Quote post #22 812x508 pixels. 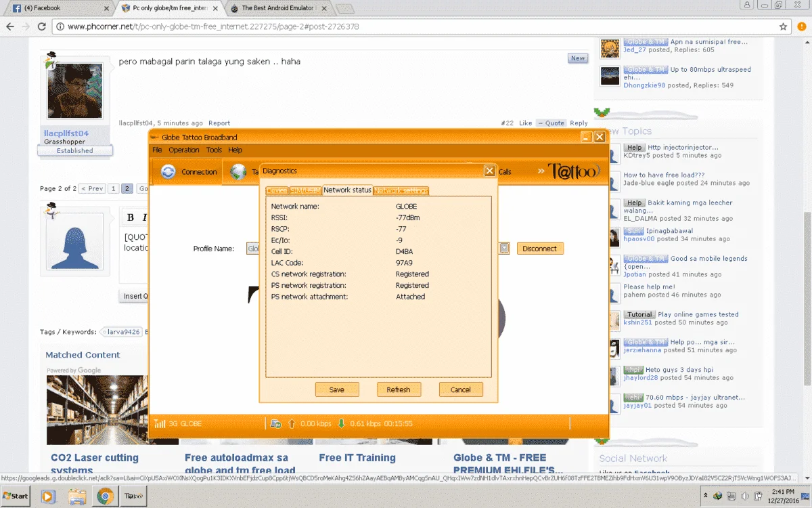pos(551,123)
